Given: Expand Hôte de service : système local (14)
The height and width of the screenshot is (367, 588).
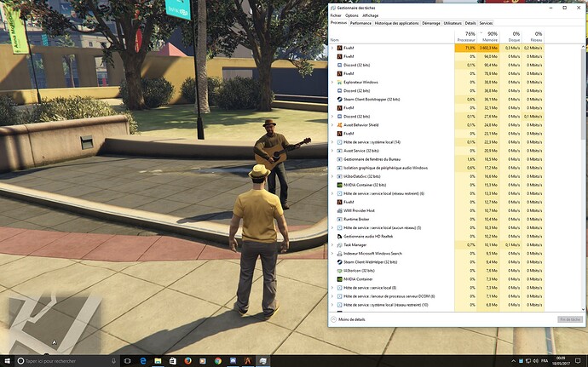Looking at the screenshot, I should [331, 142].
